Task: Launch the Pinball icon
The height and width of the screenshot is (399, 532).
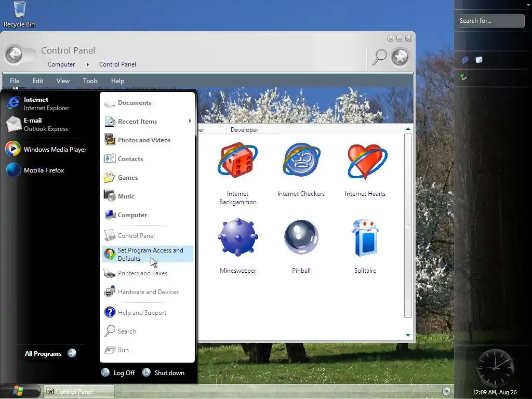Action: [301, 237]
